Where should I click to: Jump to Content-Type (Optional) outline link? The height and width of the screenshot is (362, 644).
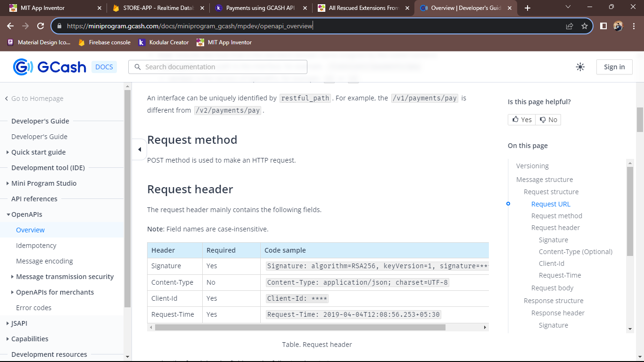(x=576, y=252)
